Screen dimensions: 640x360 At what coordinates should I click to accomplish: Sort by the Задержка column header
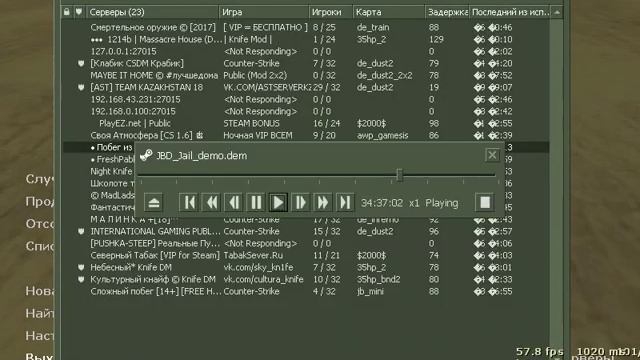tap(447, 12)
